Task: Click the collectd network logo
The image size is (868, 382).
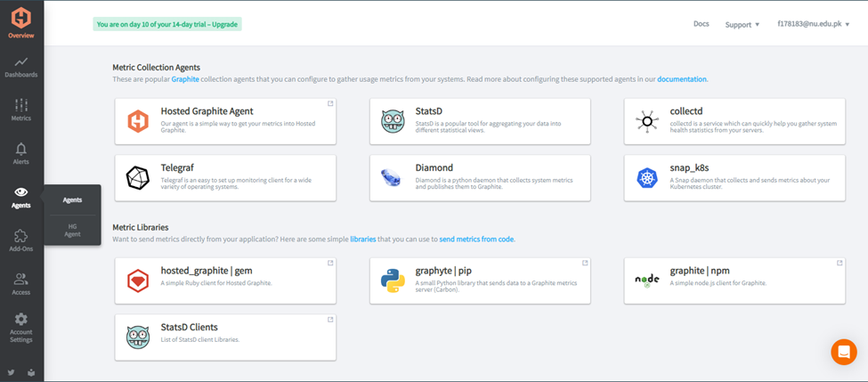Action: (647, 121)
